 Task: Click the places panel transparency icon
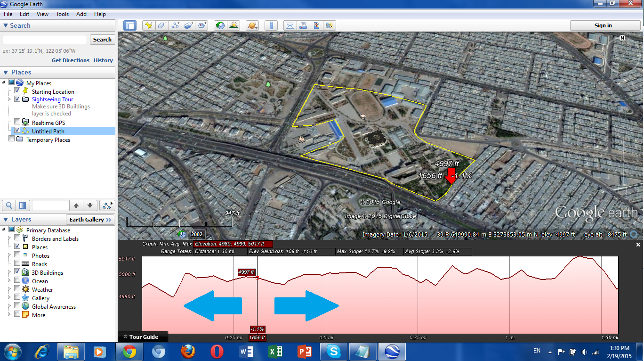click(x=22, y=205)
